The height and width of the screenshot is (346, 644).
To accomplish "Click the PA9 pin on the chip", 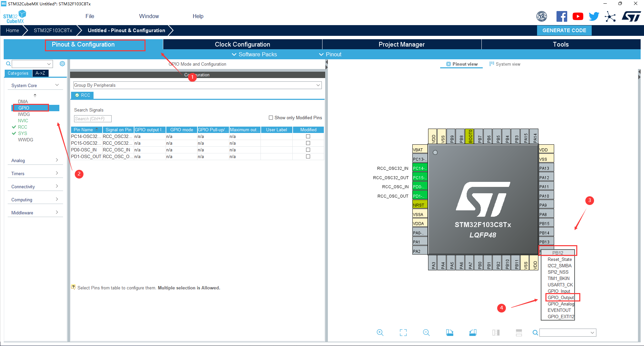I will click(546, 205).
